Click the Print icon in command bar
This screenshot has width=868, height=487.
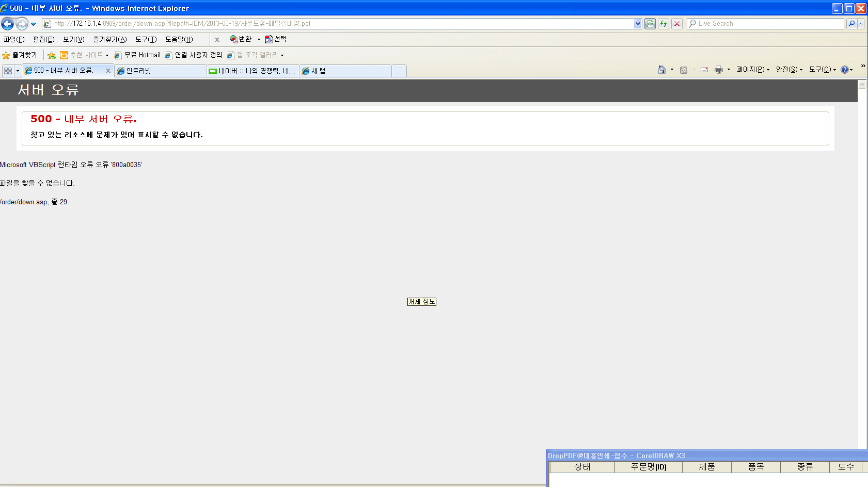click(x=718, y=70)
